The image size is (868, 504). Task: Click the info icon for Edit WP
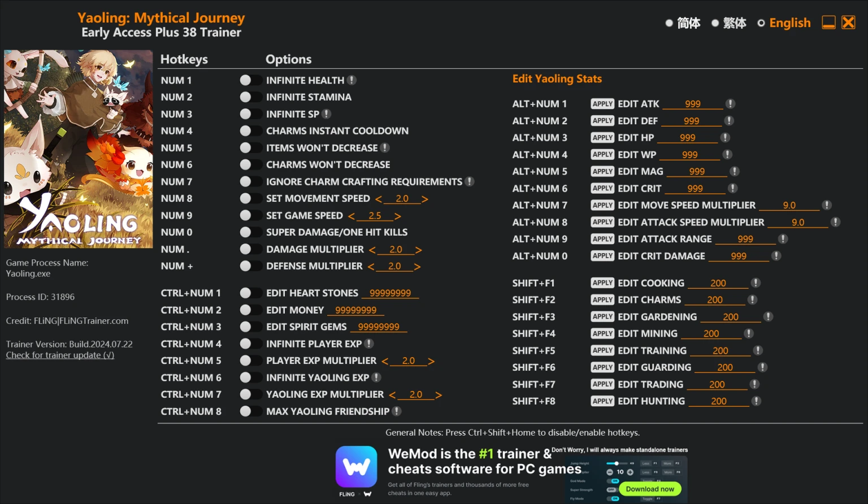[727, 154]
